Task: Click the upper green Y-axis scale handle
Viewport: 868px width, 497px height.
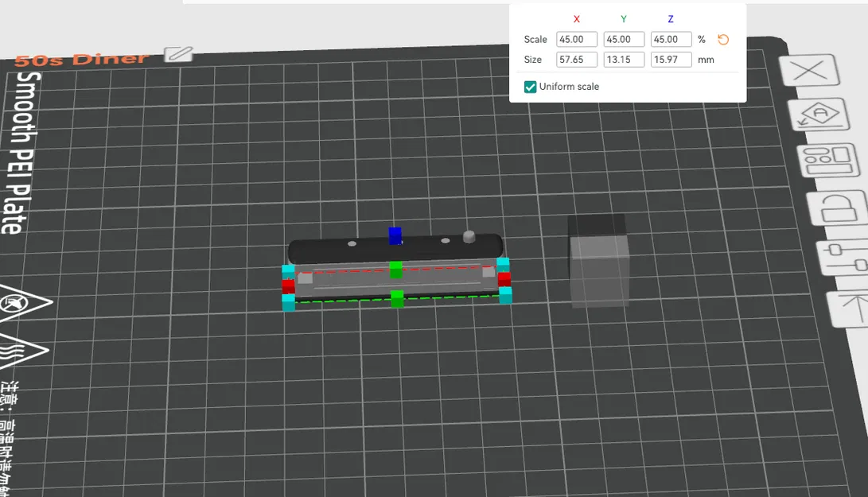Action: tap(395, 270)
